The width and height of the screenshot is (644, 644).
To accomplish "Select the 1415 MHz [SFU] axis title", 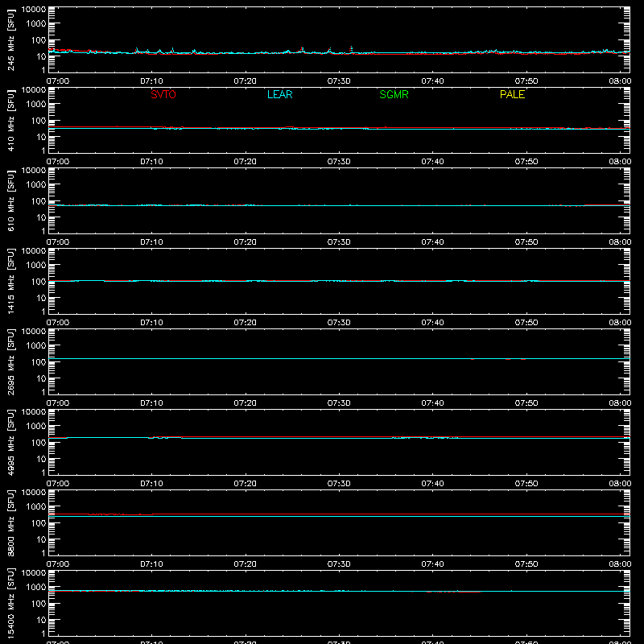I will (10, 281).
